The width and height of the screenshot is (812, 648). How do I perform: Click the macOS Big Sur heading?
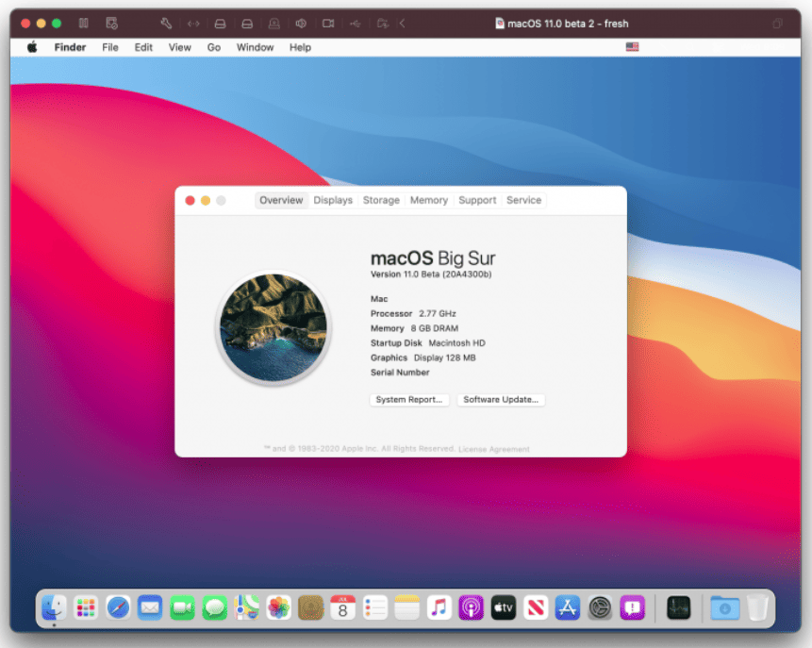pos(433,258)
